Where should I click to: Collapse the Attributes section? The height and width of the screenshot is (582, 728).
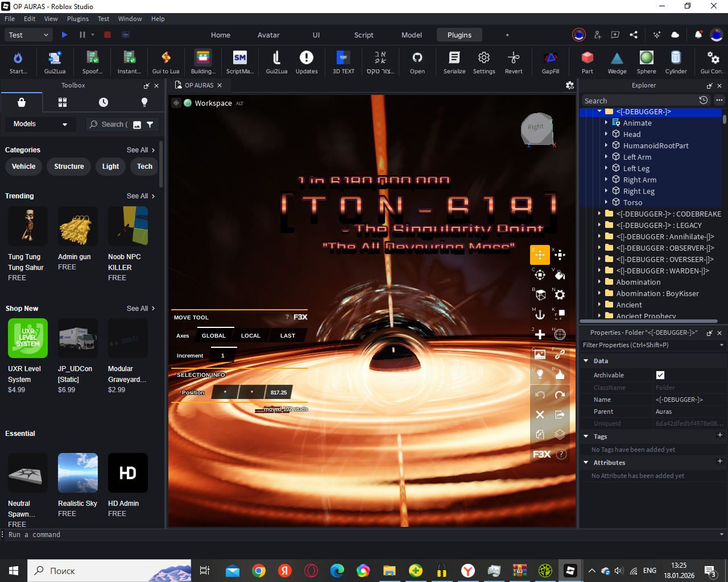tap(586, 463)
